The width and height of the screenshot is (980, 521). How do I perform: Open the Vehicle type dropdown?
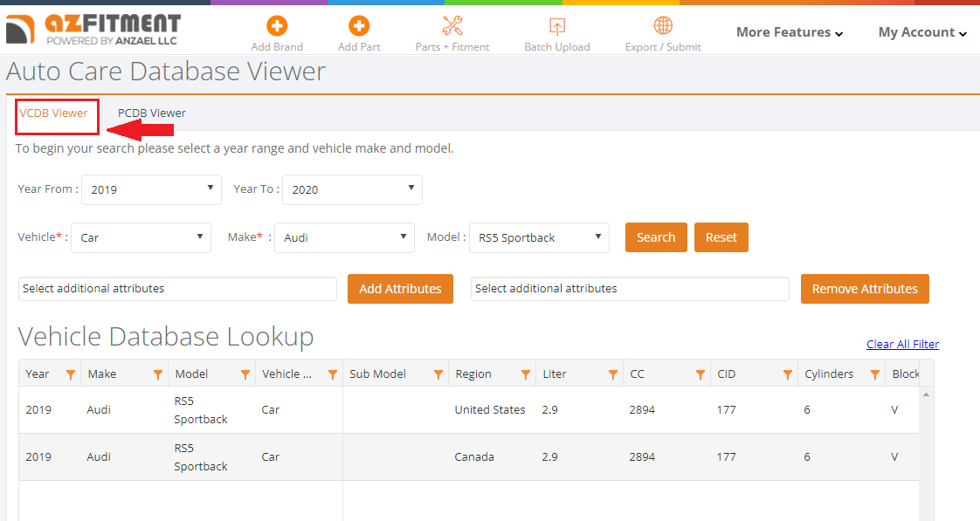tap(141, 237)
